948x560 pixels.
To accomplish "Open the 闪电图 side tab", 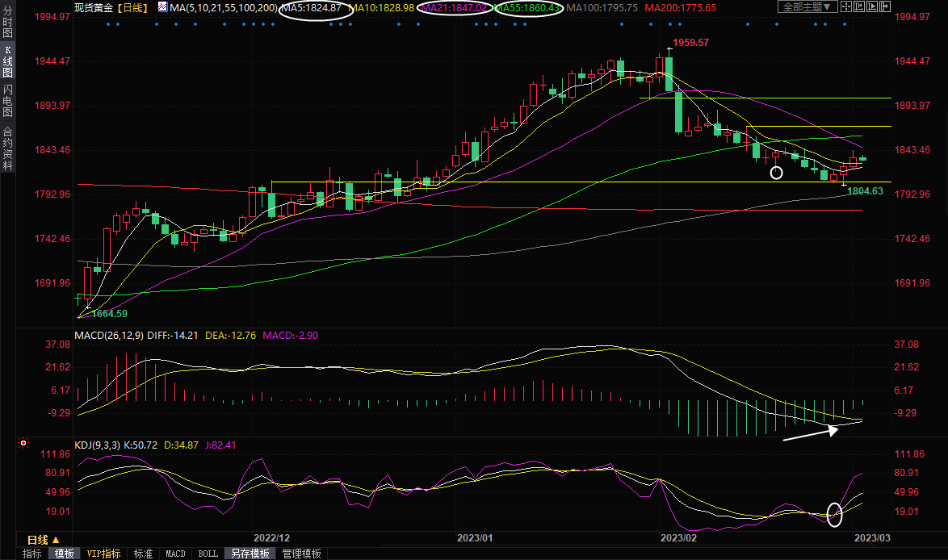I will [x=7, y=101].
